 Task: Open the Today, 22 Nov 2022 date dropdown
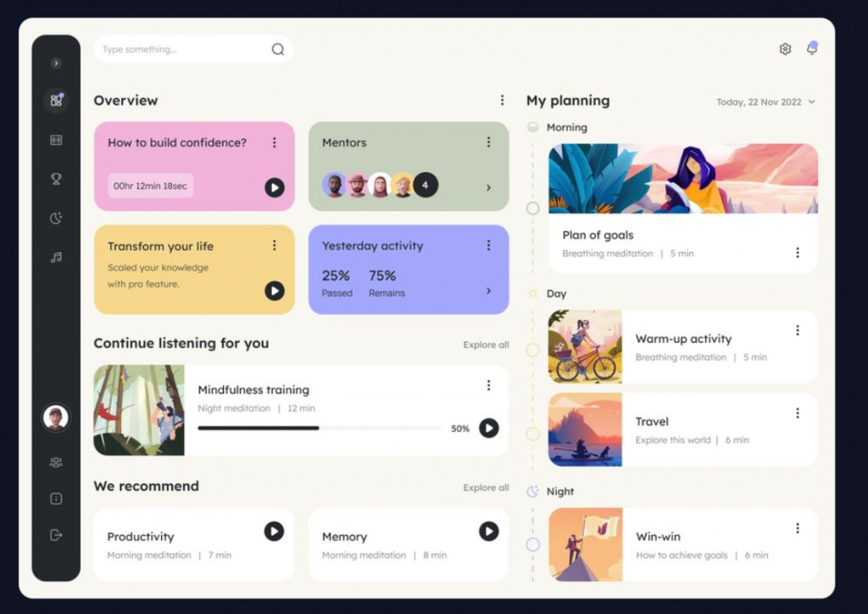765,102
